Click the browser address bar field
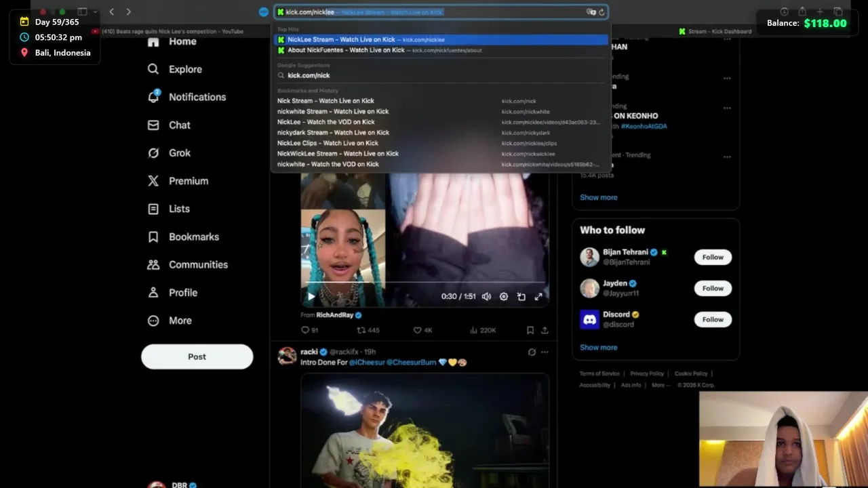 [x=441, y=12]
